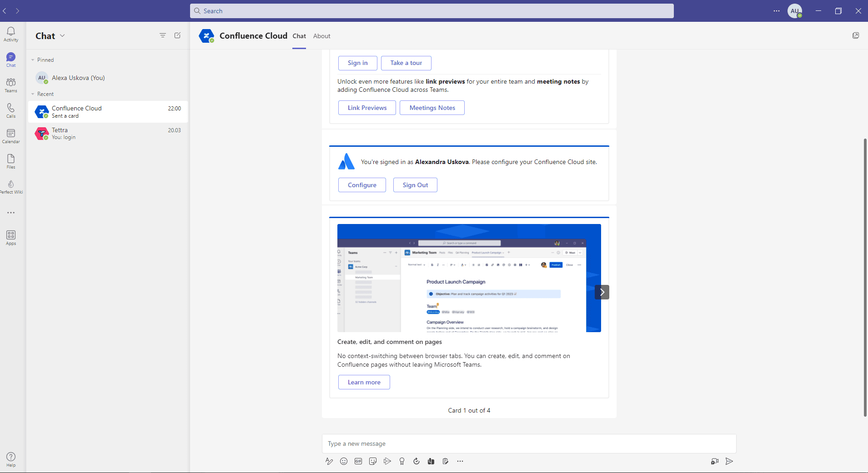Open the Format message tool
868x473 pixels.
point(329,461)
